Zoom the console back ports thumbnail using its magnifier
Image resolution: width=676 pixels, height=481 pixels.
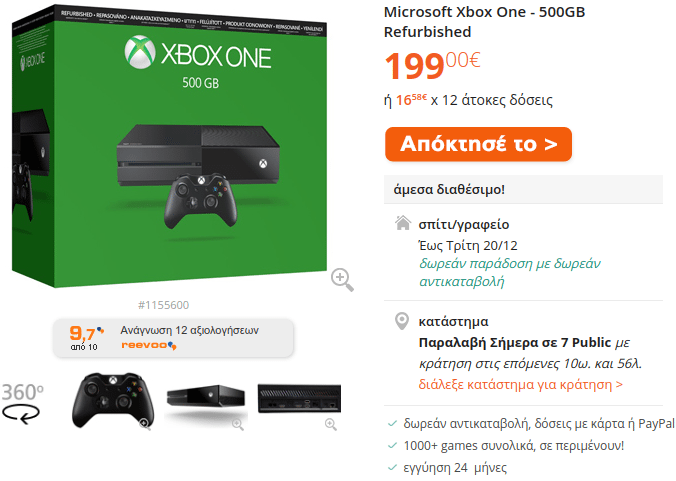[331, 425]
